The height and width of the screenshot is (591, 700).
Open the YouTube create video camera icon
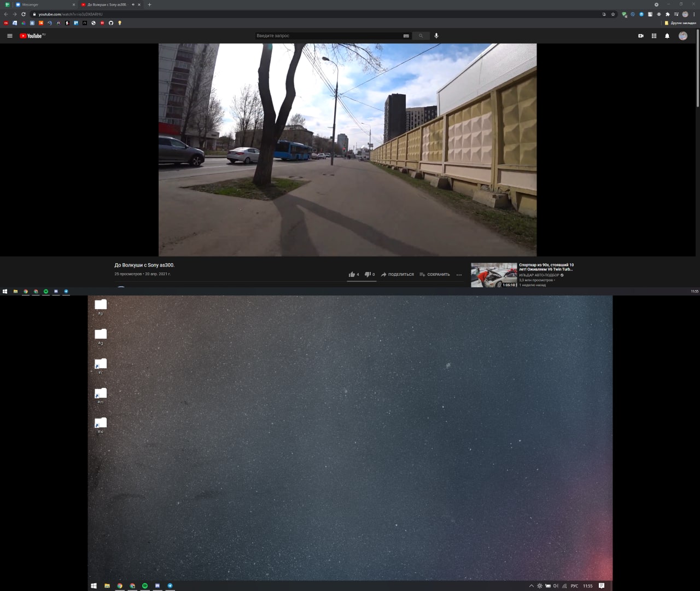pyautogui.click(x=641, y=36)
